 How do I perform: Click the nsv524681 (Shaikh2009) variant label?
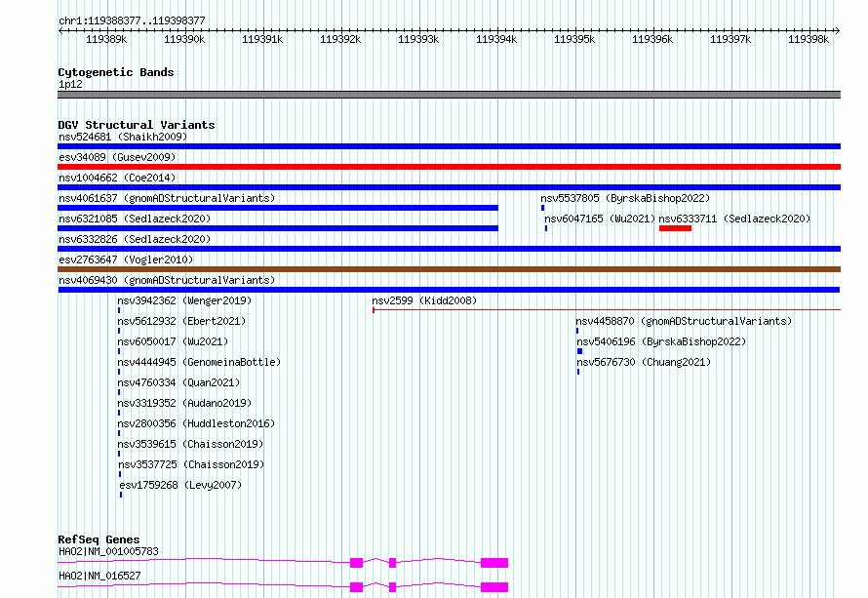click(123, 137)
